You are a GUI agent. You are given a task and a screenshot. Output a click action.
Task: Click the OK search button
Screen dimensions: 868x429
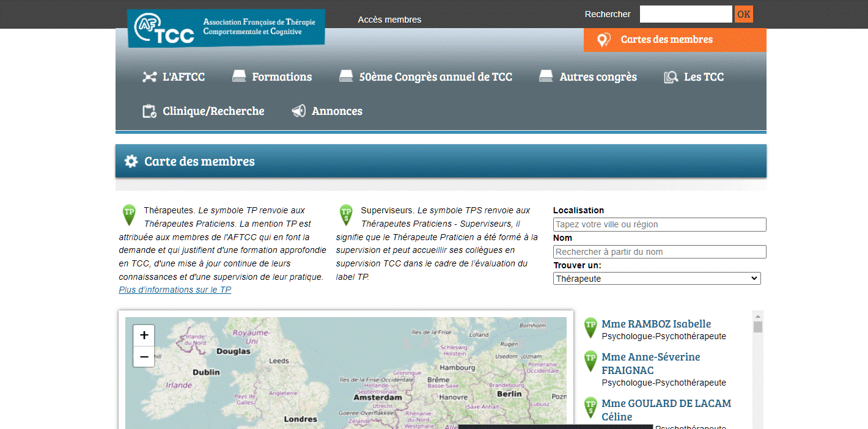744,14
